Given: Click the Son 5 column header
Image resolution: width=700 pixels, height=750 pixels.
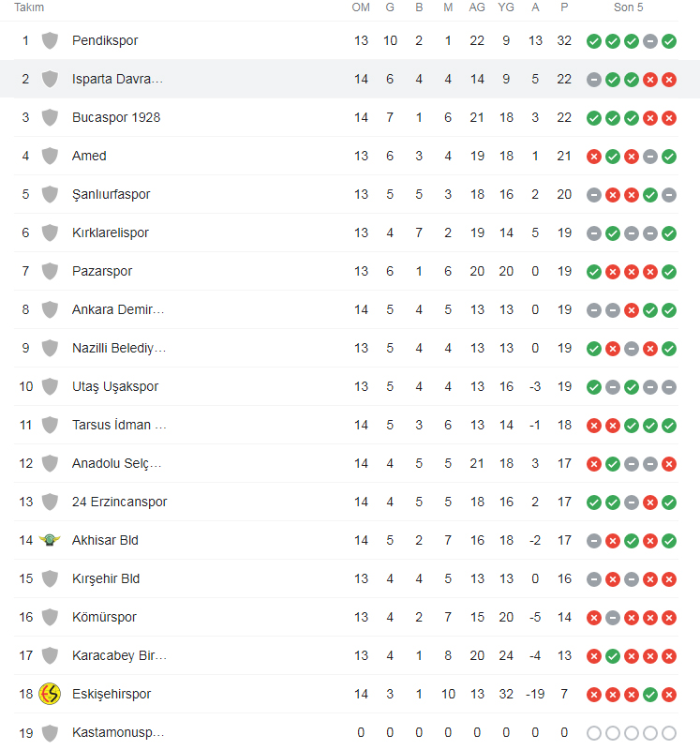Looking at the screenshot, I should pyautogui.click(x=628, y=7).
